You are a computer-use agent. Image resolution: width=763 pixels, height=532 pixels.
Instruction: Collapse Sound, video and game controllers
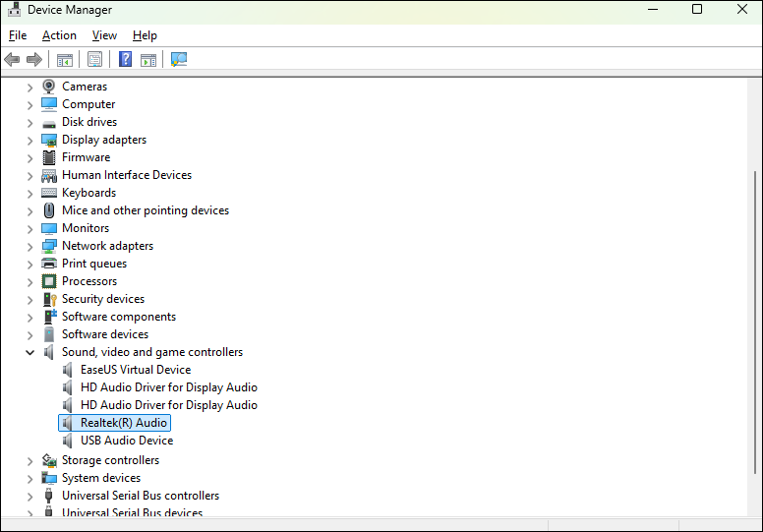click(29, 352)
